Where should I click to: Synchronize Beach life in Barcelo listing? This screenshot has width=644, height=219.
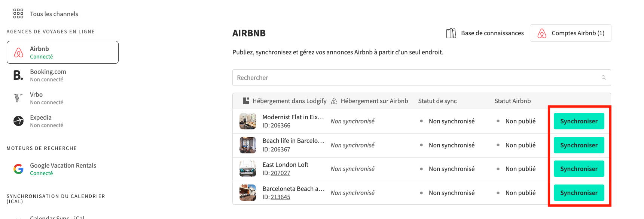click(579, 145)
